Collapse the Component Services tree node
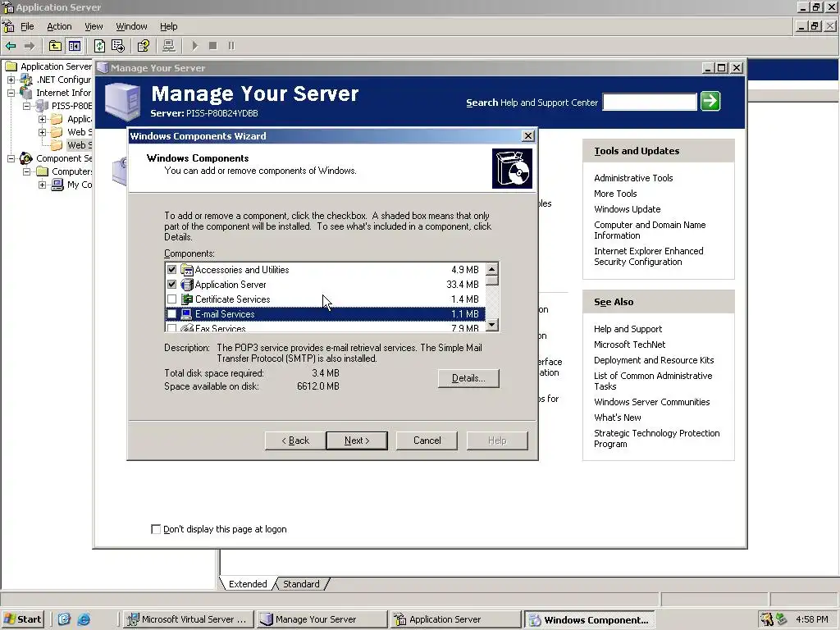 [11, 158]
